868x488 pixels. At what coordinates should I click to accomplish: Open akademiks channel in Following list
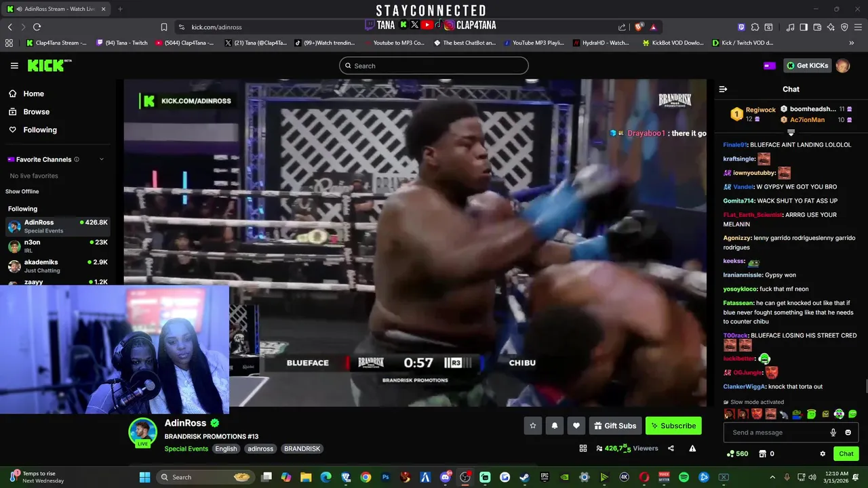pyautogui.click(x=58, y=266)
